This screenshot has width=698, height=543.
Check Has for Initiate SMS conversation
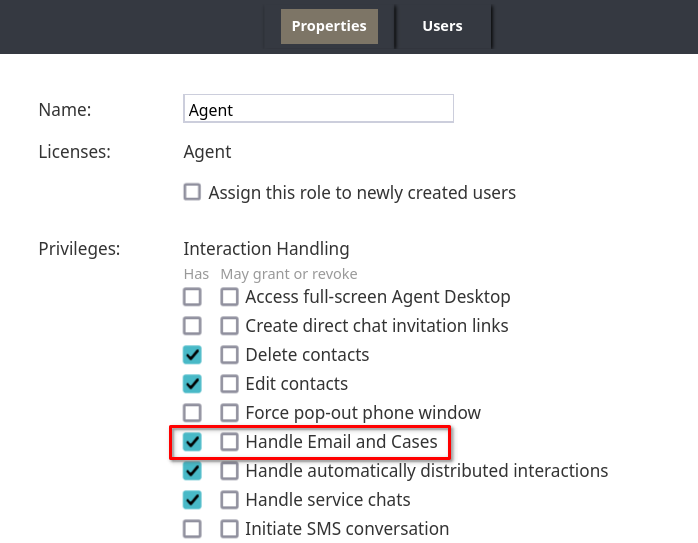point(192,529)
